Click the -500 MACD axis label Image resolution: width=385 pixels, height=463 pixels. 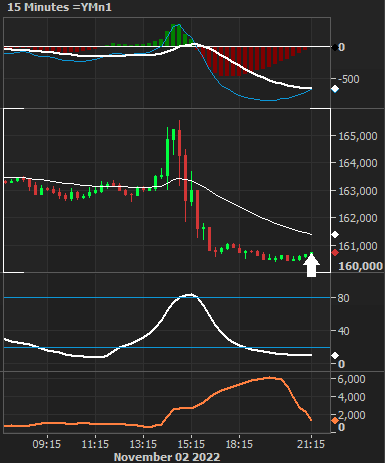349,79
